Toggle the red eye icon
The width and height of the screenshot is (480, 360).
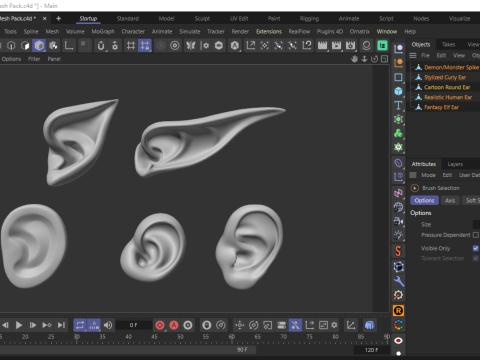coord(398,340)
